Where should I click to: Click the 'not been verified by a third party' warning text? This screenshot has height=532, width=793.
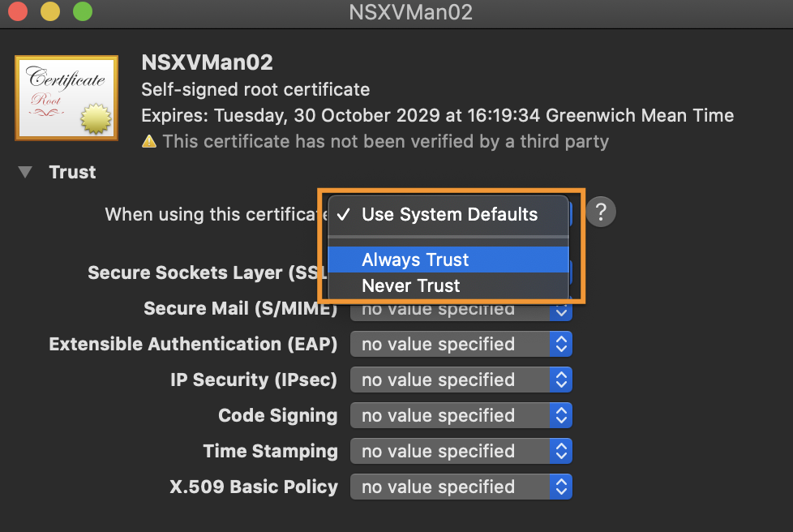point(385,142)
